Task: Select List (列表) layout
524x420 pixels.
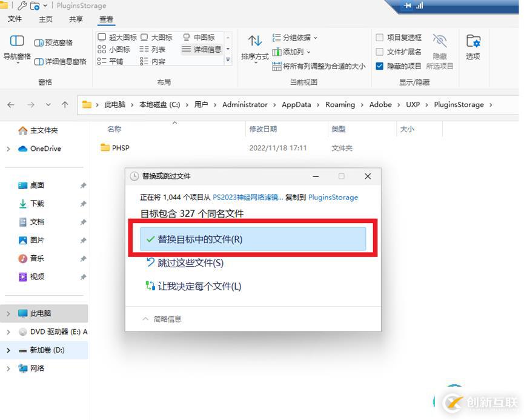Action: click(153, 50)
